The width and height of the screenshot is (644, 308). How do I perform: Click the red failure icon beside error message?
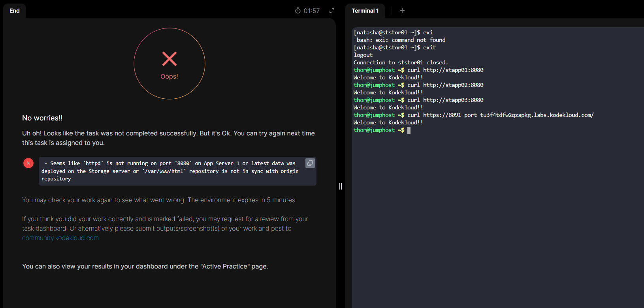click(x=28, y=163)
